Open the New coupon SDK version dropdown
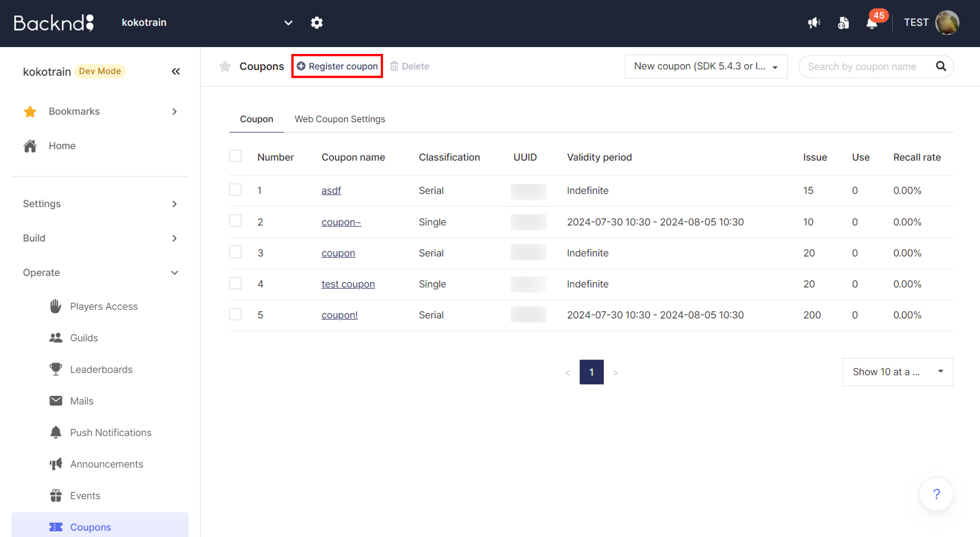 706,66
